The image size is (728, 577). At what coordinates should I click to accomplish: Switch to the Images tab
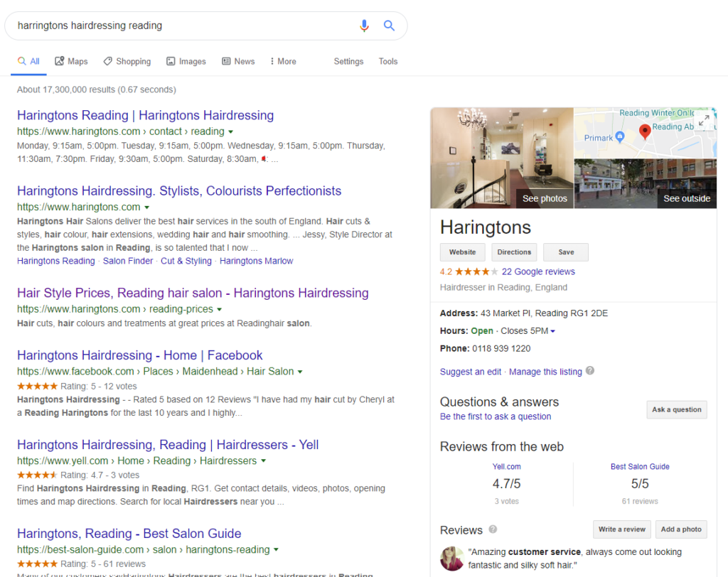pos(186,61)
